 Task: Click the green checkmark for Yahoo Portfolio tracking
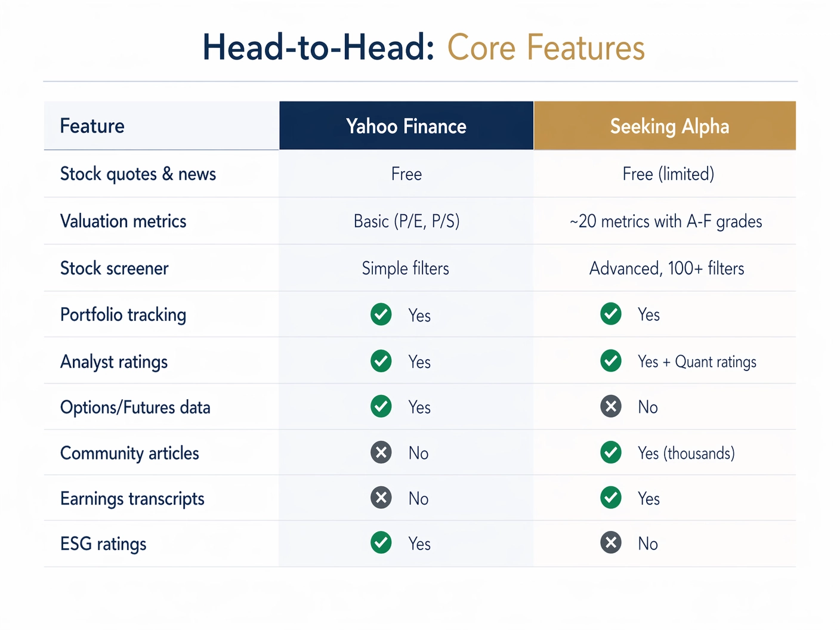tap(381, 314)
